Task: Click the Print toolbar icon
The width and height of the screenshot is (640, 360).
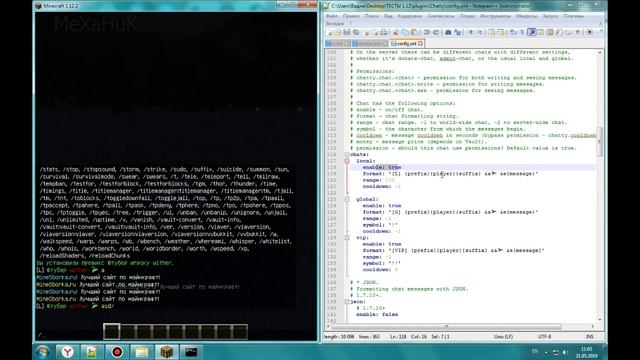Action: (x=384, y=32)
